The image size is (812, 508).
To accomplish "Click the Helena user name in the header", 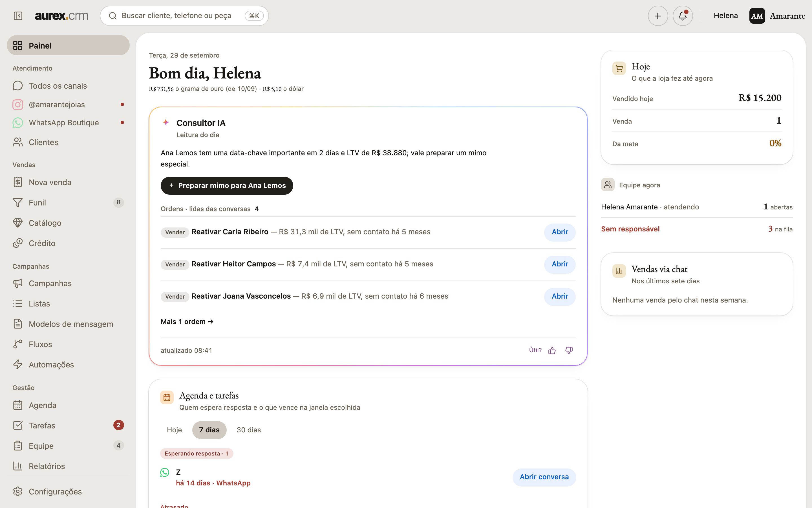I will (725, 16).
